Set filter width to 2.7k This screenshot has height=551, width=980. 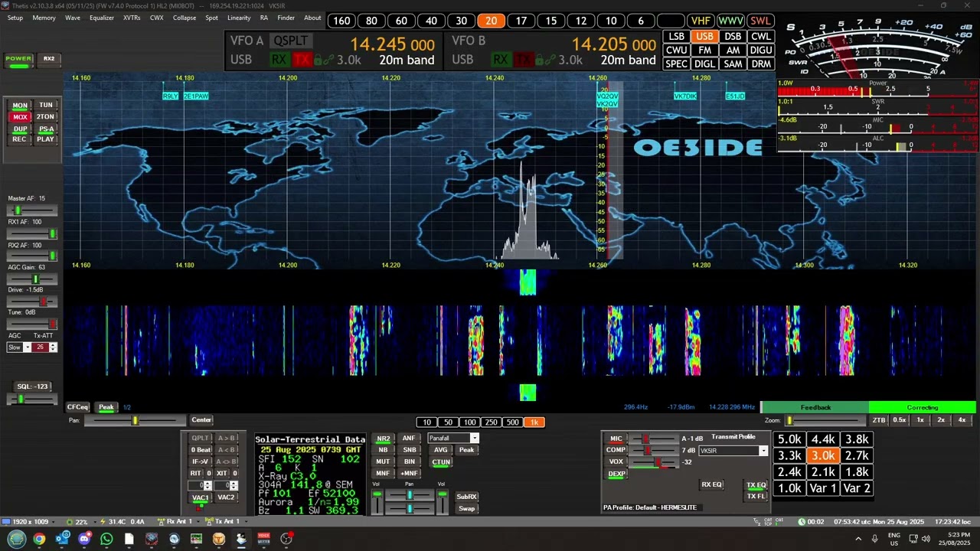coord(856,455)
